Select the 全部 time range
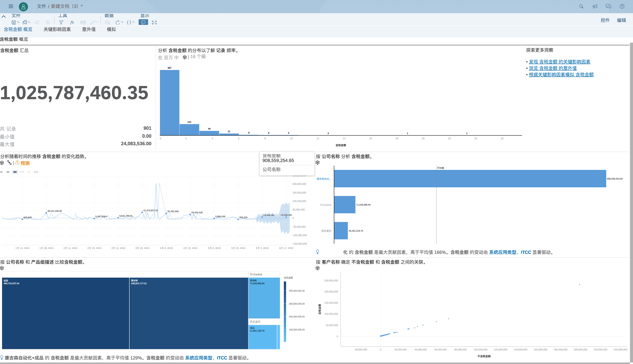 [36, 172]
